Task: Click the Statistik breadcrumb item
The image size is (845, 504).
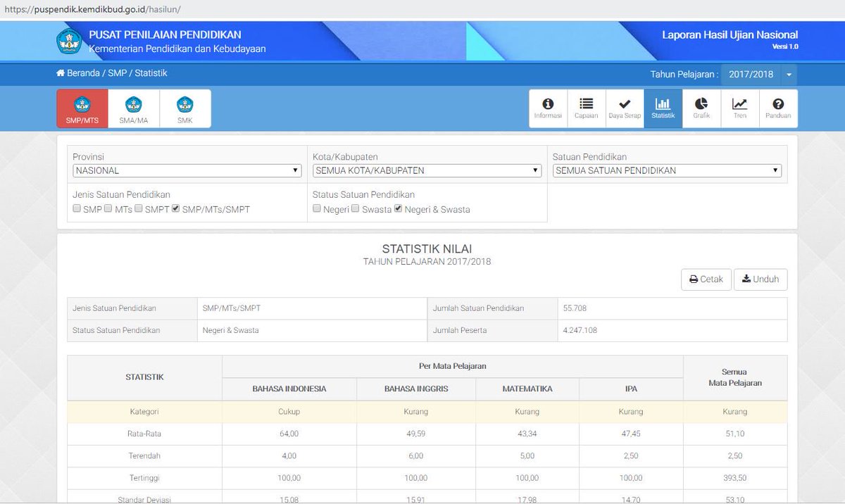Action: (x=151, y=73)
